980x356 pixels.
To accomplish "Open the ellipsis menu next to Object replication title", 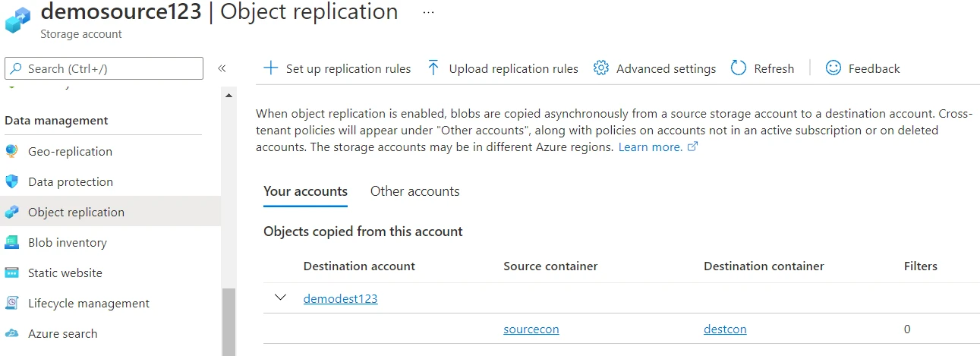I will point(429,13).
